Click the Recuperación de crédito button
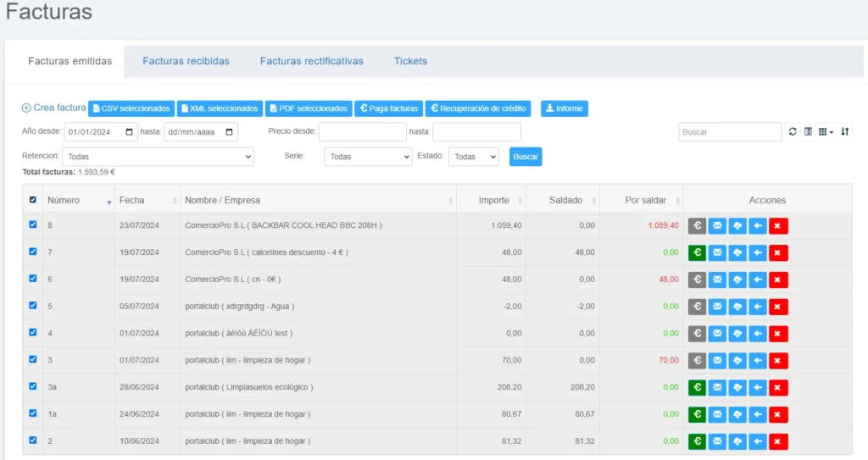This screenshot has width=868, height=460. (478, 108)
